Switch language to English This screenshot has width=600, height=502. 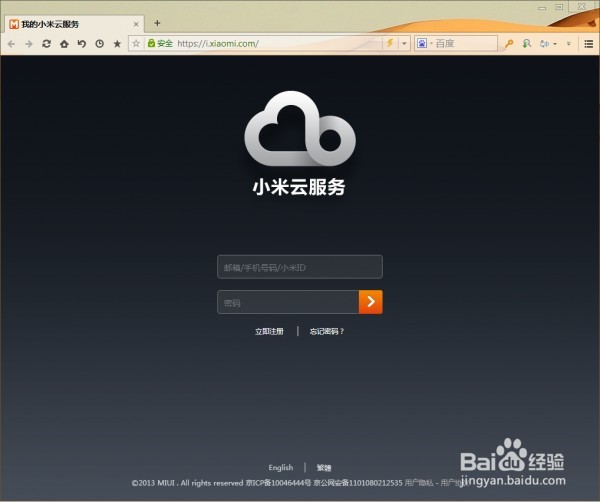(x=281, y=468)
